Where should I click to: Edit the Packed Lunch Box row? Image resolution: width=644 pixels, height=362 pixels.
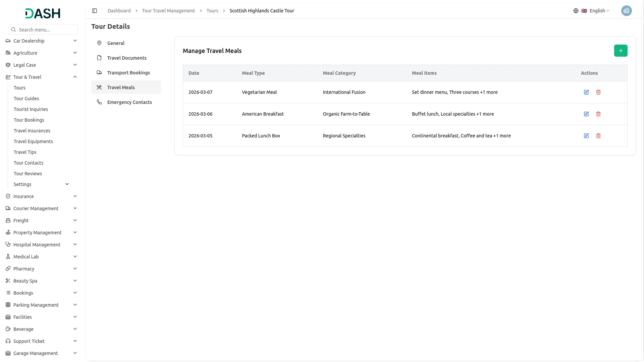(x=586, y=136)
